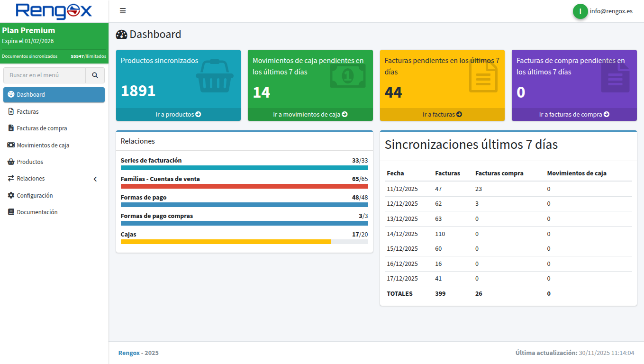Click the yellow Cajas progress bar
The height and width of the screenshot is (364, 644).
pyautogui.click(x=226, y=242)
